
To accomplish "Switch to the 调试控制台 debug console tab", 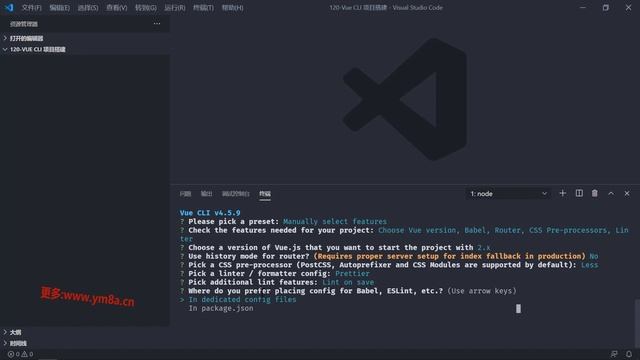I will tap(236, 194).
